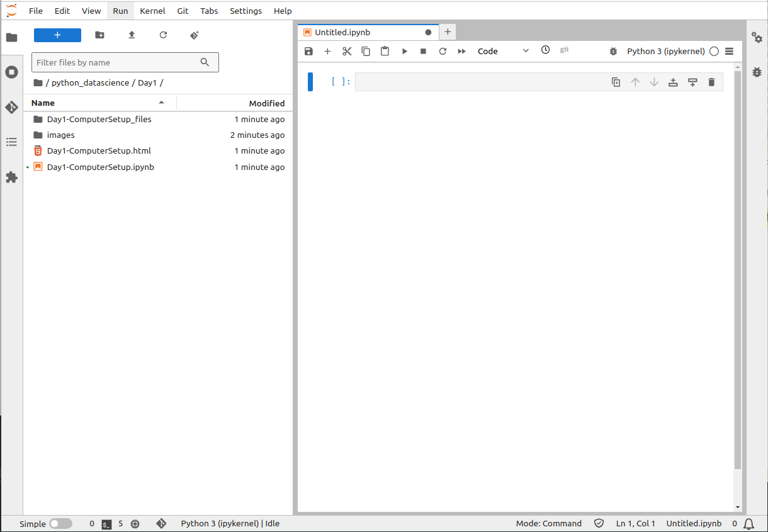Image resolution: width=768 pixels, height=532 pixels.
Task: Open the Extension Manager puzzle icon
Action: (11, 178)
